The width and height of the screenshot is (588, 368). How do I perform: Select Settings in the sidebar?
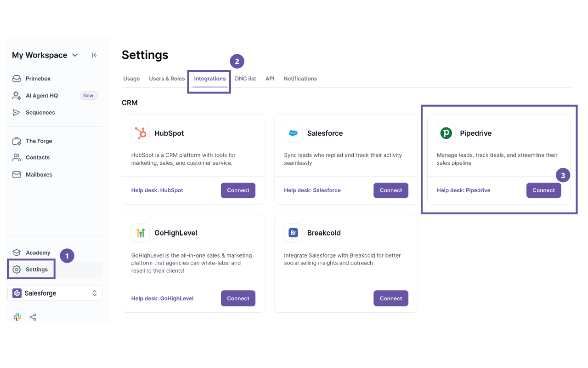pos(36,270)
